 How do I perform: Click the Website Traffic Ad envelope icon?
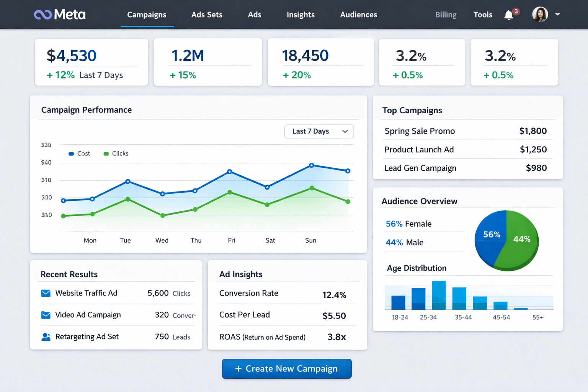point(46,293)
